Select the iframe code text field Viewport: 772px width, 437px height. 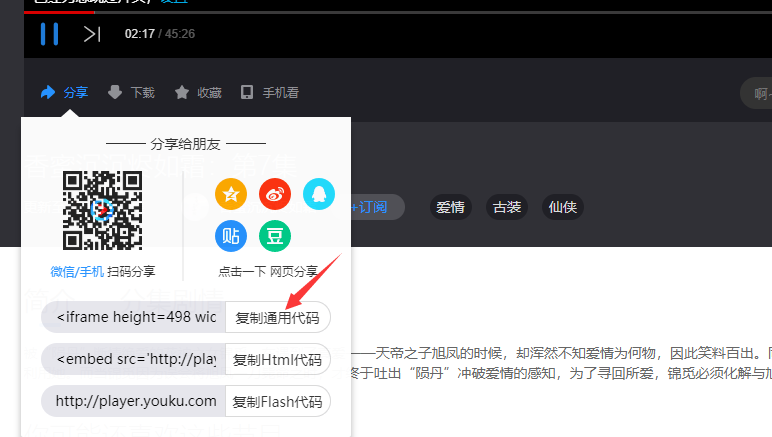click(135, 317)
